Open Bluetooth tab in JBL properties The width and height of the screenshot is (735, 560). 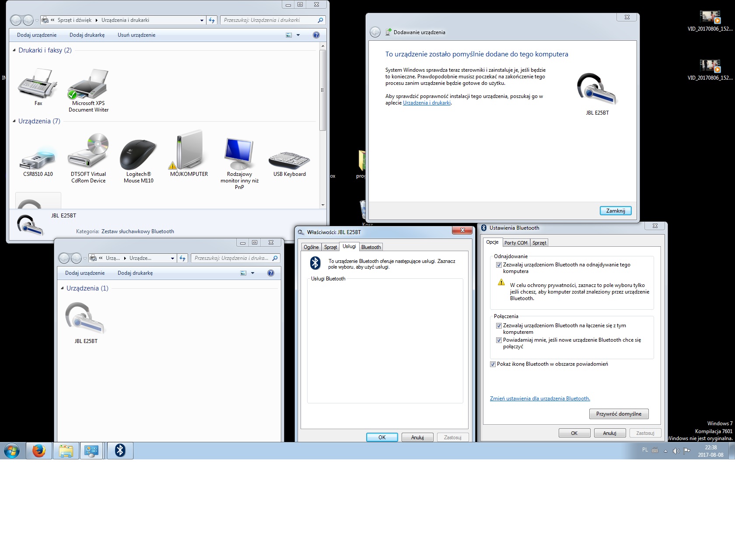[371, 247]
